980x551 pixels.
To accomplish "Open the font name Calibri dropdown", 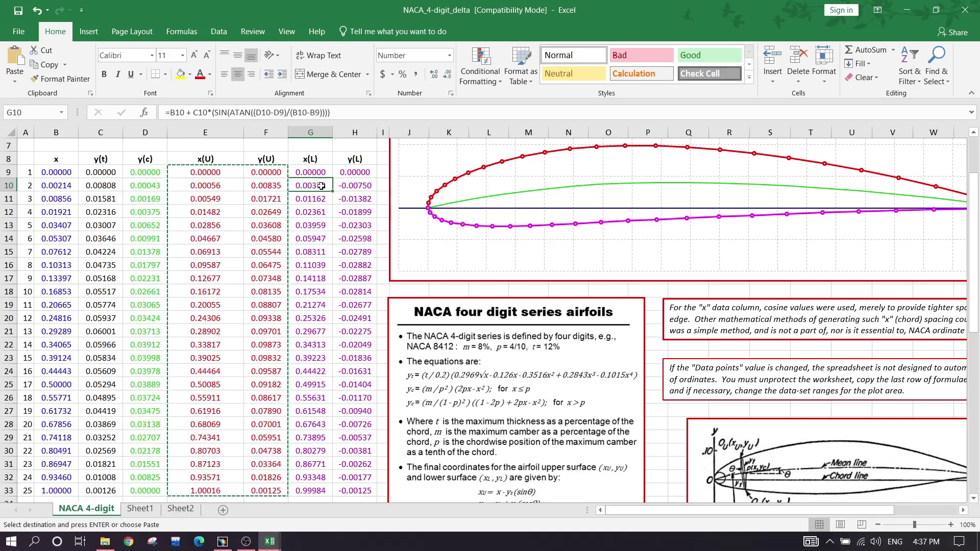I will coord(152,55).
